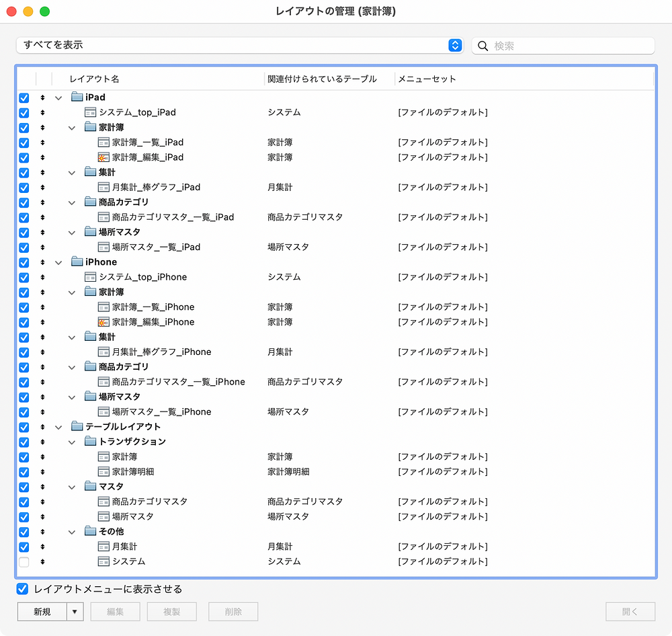
Task: Click the 関連付けられているテーブル column header
Action: click(x=322, y=79)
